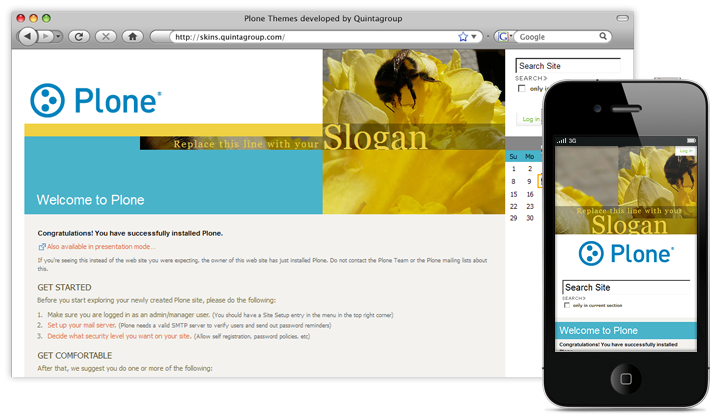
Task: Select calendar day 30
Action: coord(530,218)
